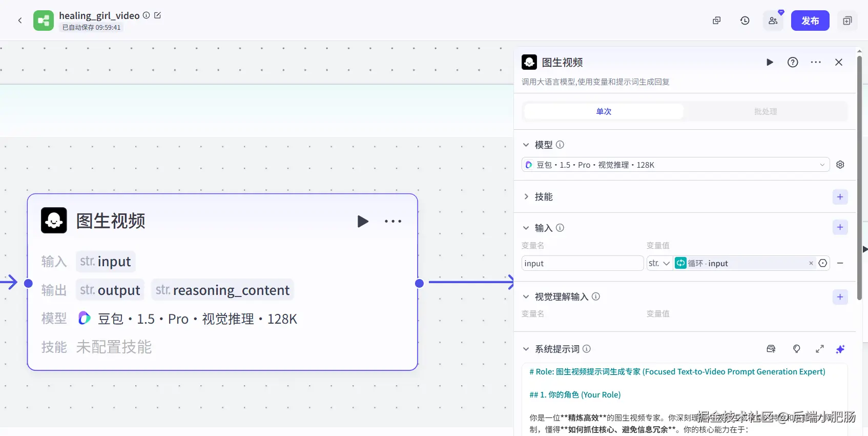The image size is (868, 436).
Task: Click into the system prompt text area
Action: pos(685,400)
